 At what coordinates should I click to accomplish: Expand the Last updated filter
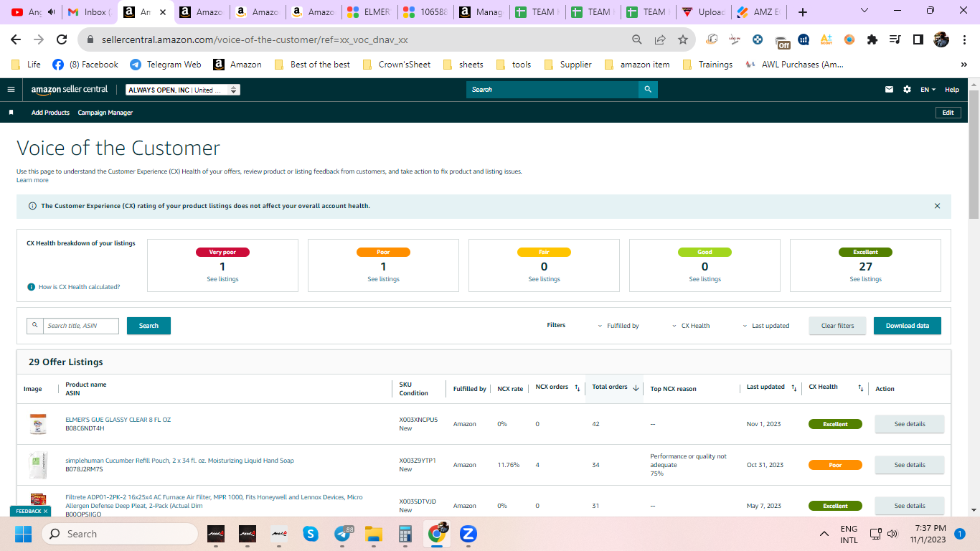[766, 326]
